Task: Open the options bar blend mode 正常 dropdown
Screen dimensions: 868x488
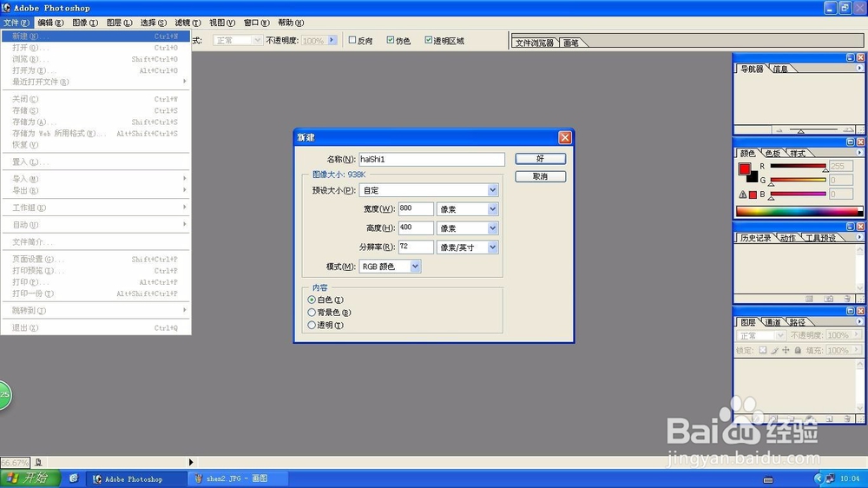Action: pyautogui.click(x=257, y=41)
